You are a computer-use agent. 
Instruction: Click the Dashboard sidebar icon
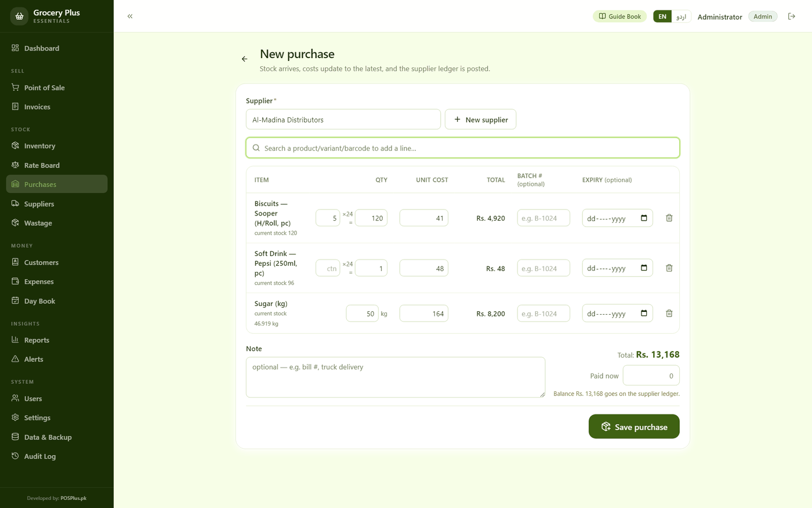pos(15,48)
